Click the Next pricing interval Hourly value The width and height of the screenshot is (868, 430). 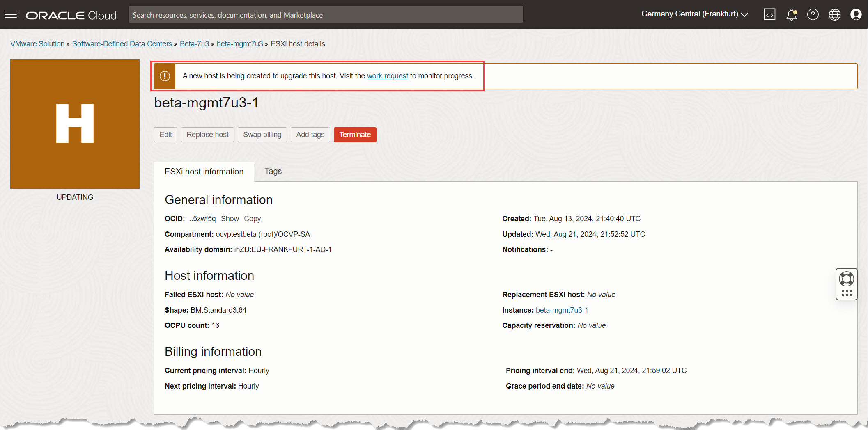pos(248,386)
